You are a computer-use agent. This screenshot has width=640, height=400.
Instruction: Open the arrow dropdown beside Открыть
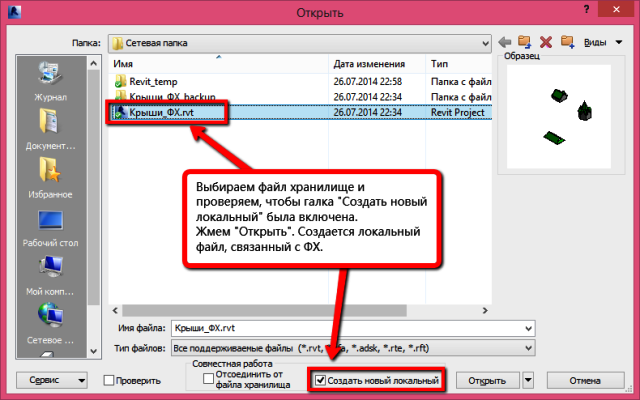point(528,380)
